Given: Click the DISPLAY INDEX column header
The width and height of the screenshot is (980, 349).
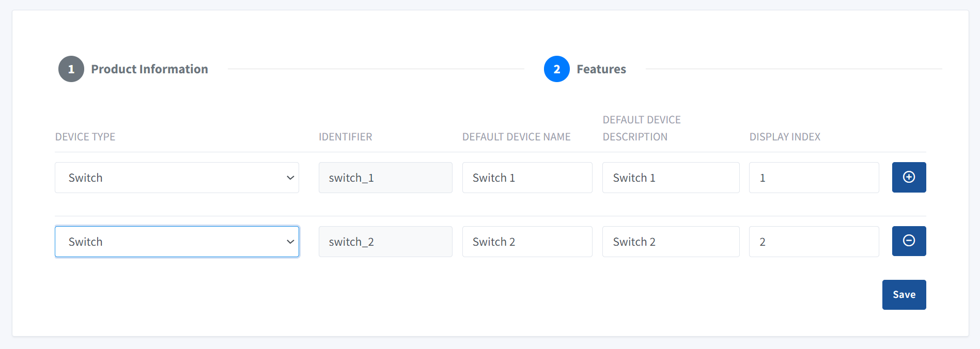Looking at the screenshot, I should (785, 137).
